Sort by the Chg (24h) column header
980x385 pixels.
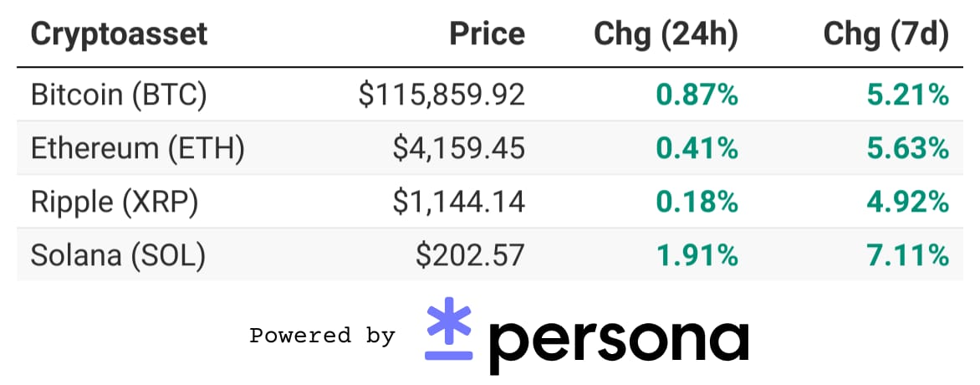tap(666, 35)
